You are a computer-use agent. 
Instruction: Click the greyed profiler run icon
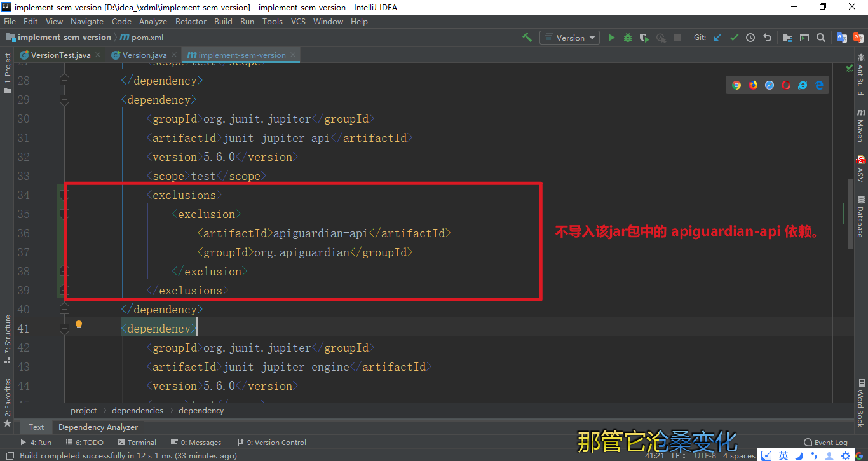(661, 38)
